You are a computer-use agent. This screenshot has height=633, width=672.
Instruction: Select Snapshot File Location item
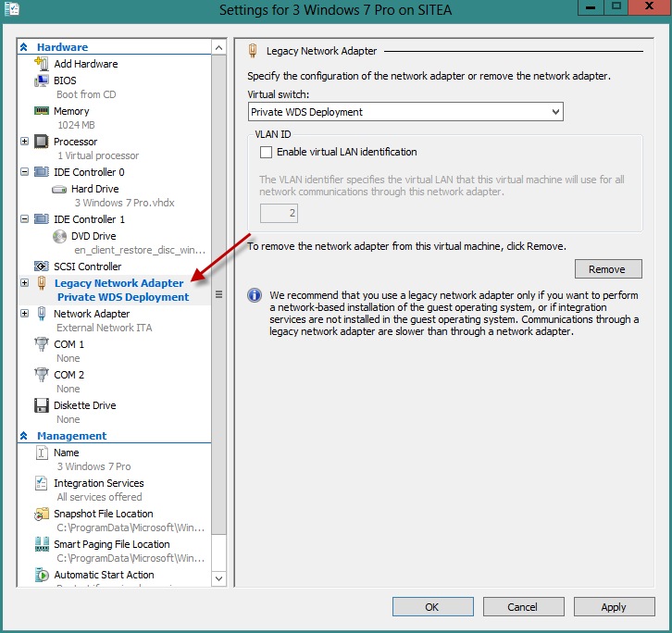coord(103,514)
